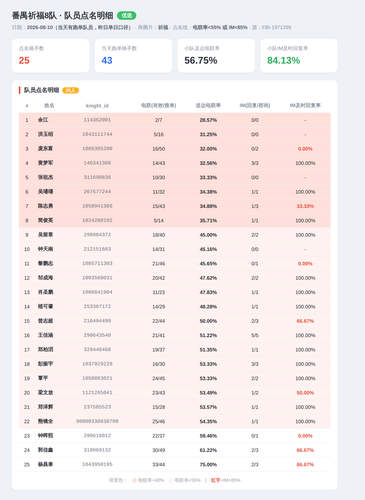The image size is (365, 500).
Task: Click the 51.22% rate cell
Action: pos(208,335)
